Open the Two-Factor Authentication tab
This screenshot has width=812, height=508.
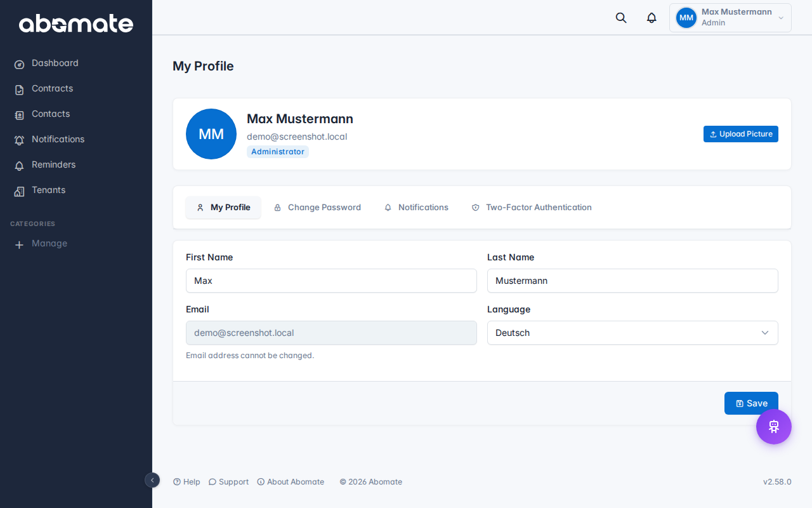pos(532,207)
